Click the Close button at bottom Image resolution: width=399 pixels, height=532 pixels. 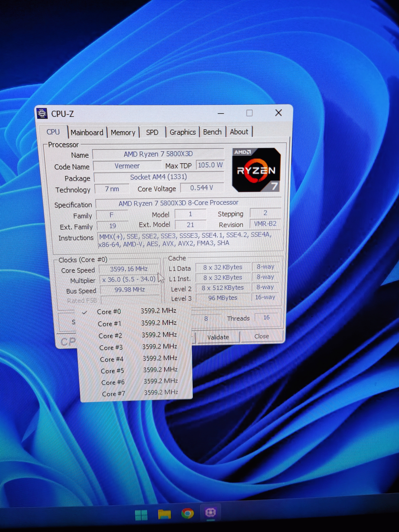261,336
